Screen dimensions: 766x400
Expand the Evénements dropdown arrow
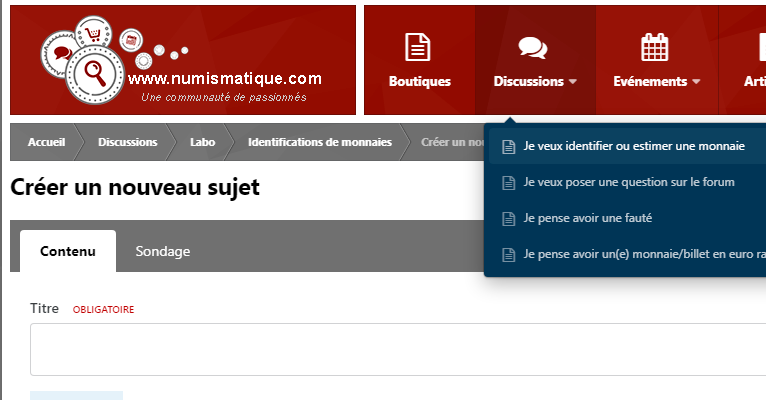696,82
